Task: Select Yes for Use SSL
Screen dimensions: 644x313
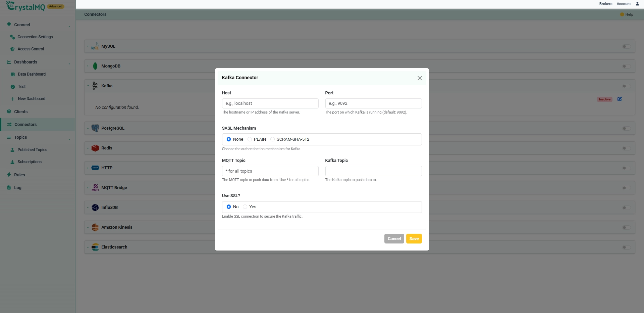Action: pyautogui.click(x=245, y=207)
